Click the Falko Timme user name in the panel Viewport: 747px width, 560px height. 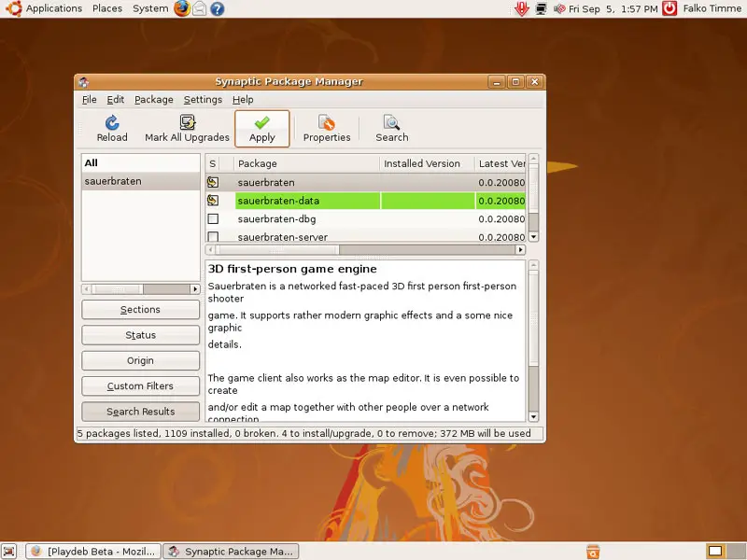coord(712,8)
